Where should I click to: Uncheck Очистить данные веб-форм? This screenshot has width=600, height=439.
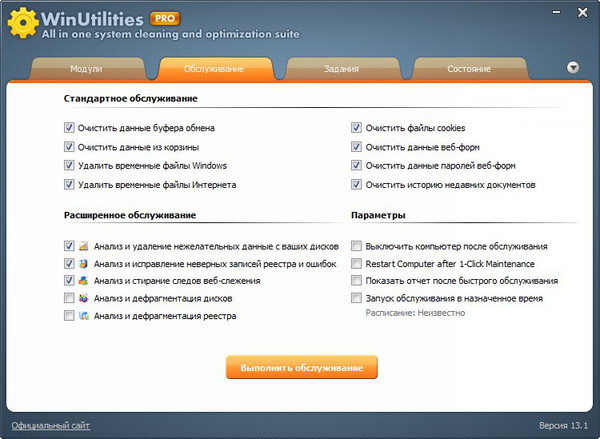(356, 147)
